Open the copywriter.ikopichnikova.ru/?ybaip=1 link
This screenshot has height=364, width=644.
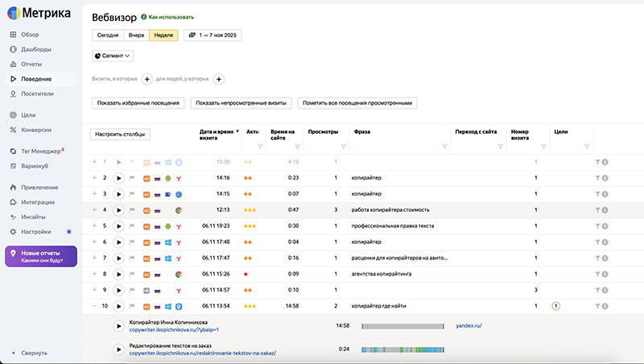tap(174, 330)
